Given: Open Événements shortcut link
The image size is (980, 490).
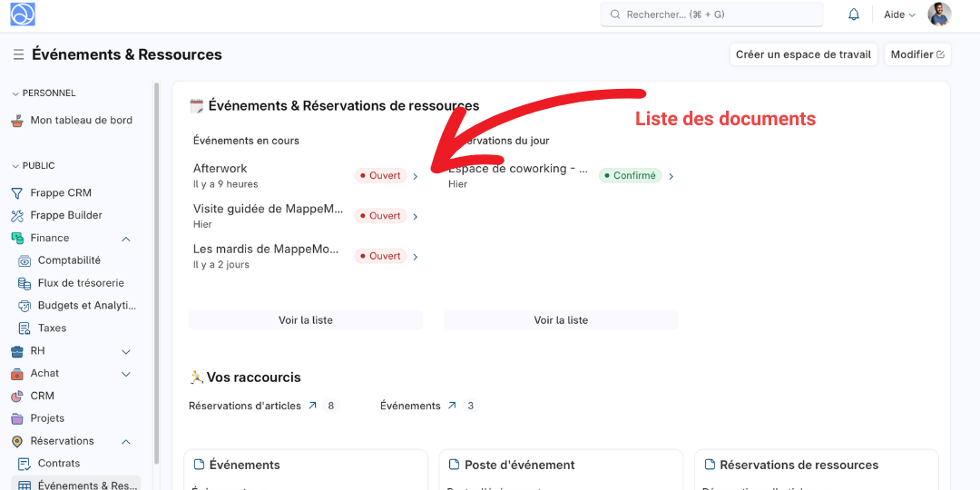Looking at the screenshot, I should click(410, 406).
